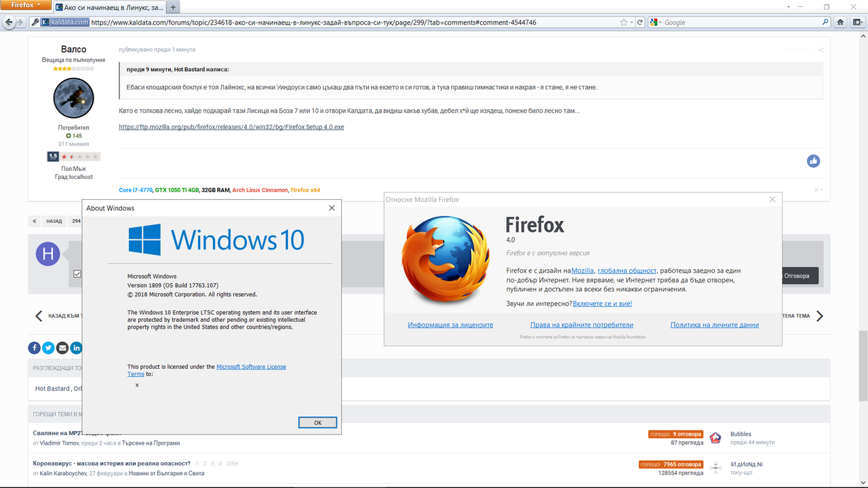Reload the page in Firefox
The height and width of the screenshot is (488, 868).
[640, 22]
